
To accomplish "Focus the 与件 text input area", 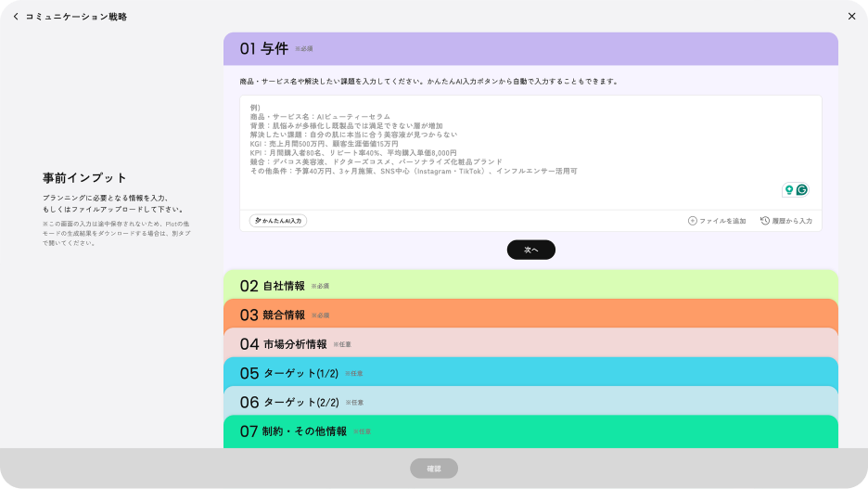I will pyautogui.click(x=530, y=152).
